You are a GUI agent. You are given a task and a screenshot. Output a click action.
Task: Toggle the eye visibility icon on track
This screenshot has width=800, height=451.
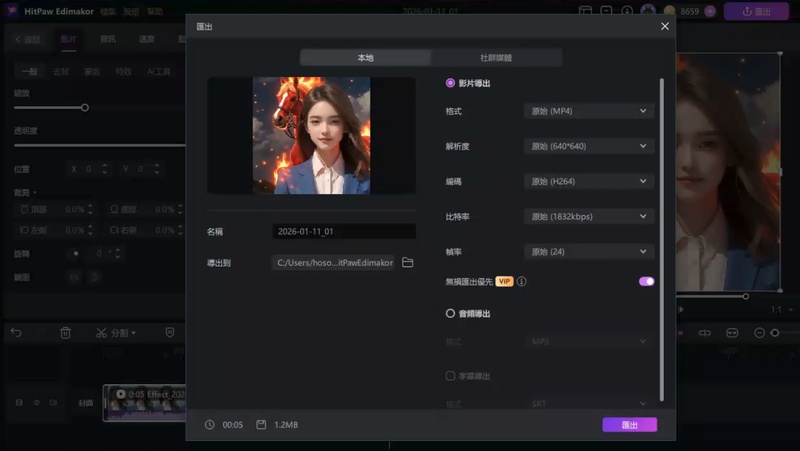click(36, 403)
